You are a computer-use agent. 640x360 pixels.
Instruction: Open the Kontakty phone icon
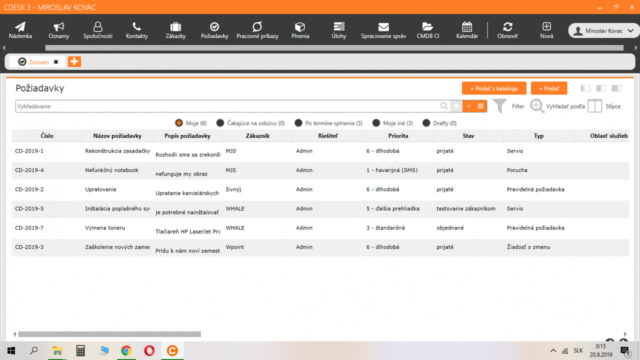click(x=137, y=30)
